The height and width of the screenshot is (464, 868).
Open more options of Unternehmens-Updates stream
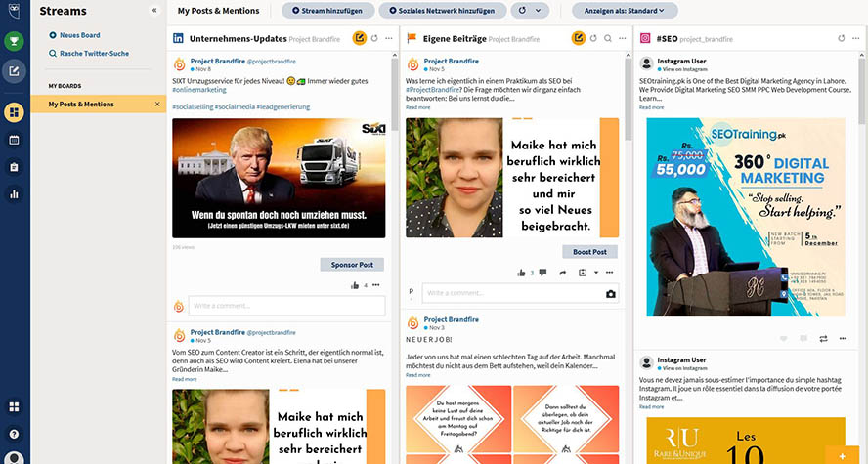click(389, 38)
